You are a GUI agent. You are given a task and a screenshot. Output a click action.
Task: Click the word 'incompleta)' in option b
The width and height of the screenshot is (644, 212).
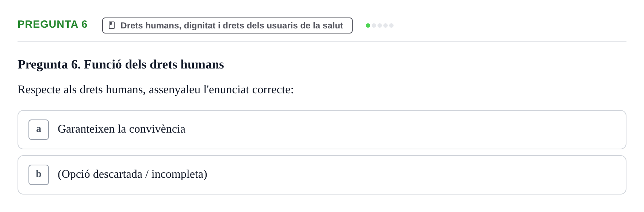pos(179,174)
